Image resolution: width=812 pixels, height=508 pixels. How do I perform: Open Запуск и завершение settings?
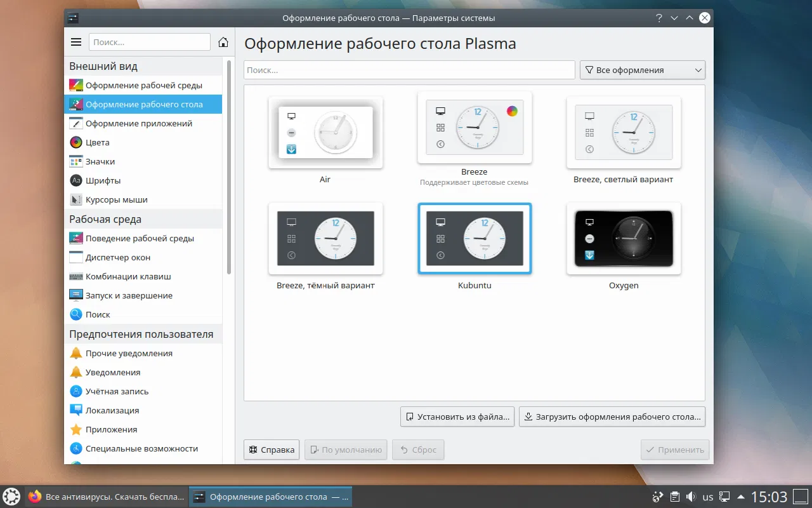click(x=143, y=295)
